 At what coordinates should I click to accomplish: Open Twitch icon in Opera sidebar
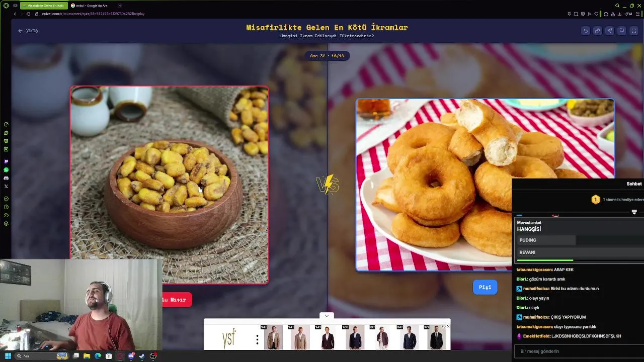[6, 161]
